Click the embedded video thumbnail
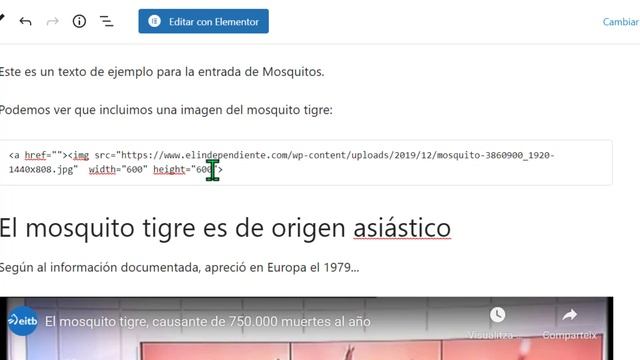This screenshot has width=640, height=360. [x=306, y=329]
